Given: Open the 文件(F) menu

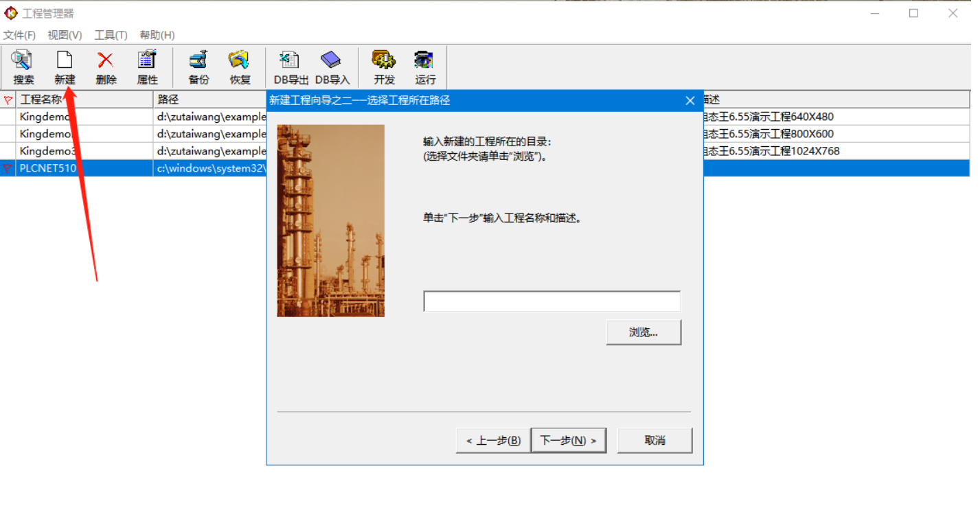Looking at the screenshot, I should 19,35.
